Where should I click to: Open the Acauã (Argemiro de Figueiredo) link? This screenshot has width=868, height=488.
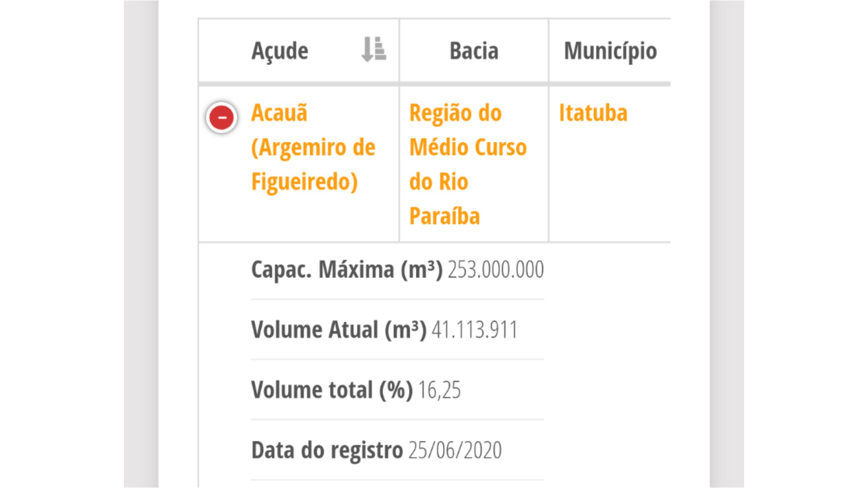pyautogui.click(x=313, y=147)
